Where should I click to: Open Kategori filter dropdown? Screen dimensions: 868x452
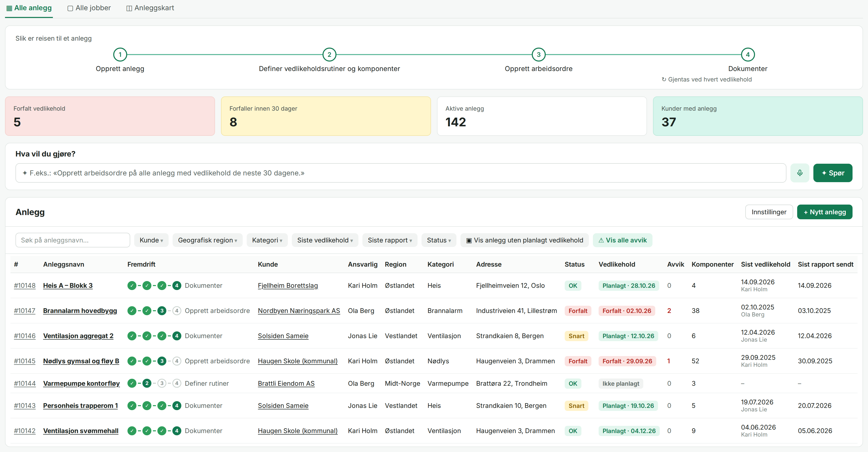coord(267,240)
